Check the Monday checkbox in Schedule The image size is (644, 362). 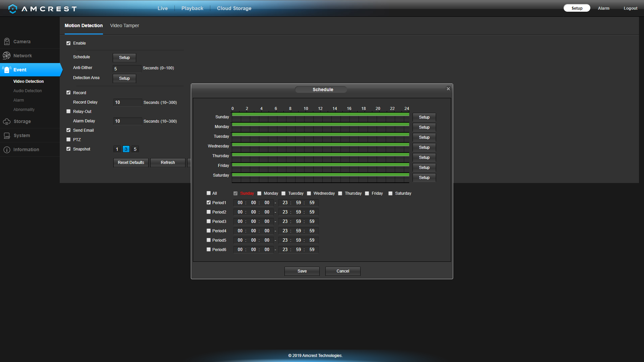pyautogui.click(x=259, y=193)
